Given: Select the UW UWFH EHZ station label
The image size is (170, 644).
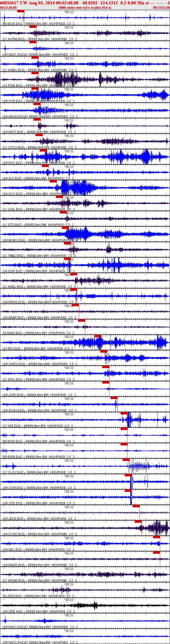Looking at the screenshot, I should [40, 364].
